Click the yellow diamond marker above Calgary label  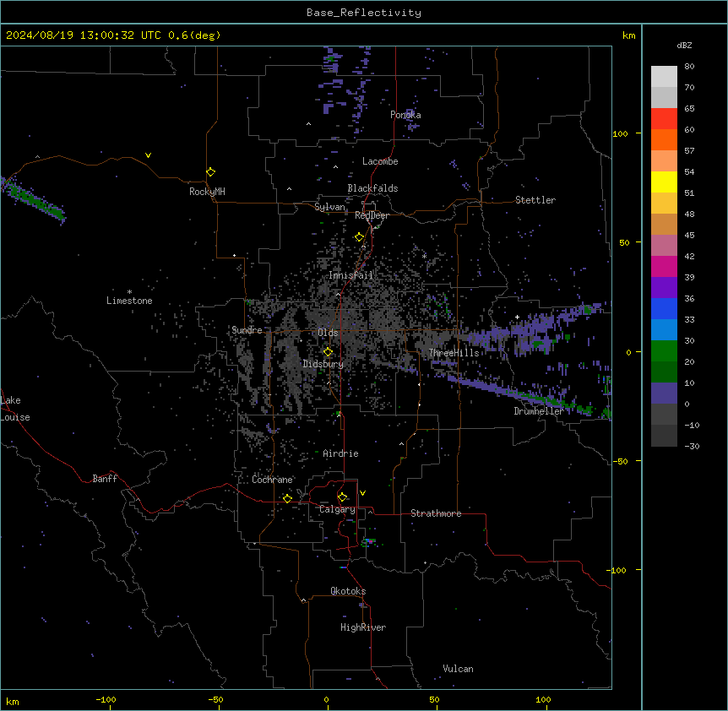click(343, 497)
